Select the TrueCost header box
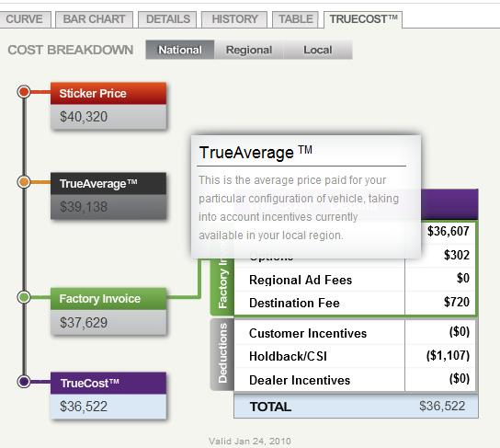Viewport: 500px width, 448px height. coord(108,383)
